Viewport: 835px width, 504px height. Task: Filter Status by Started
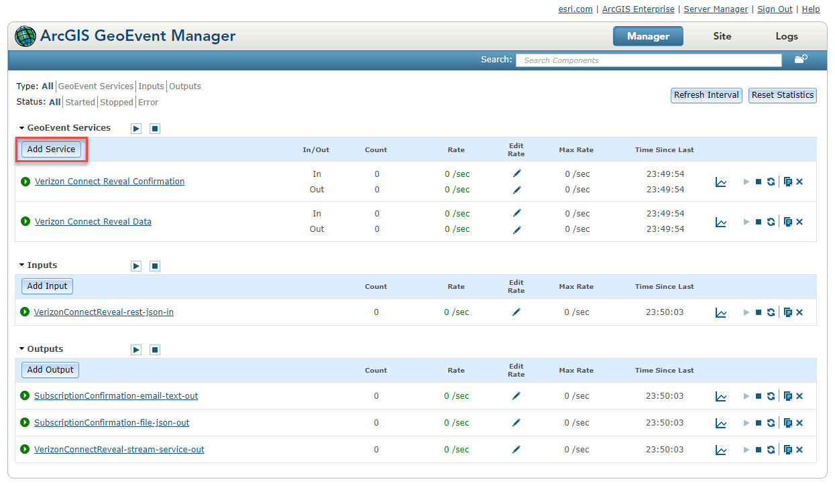(x=80, y=103)
